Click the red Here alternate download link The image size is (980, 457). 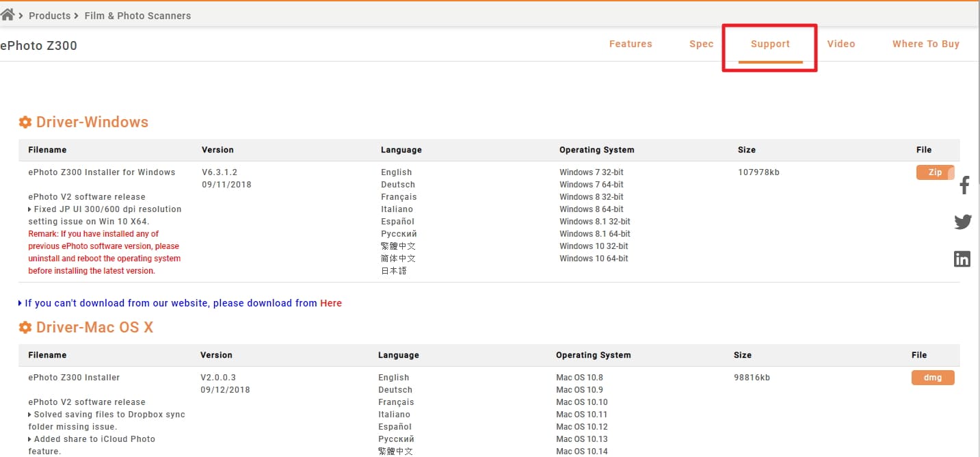(331, 303)
